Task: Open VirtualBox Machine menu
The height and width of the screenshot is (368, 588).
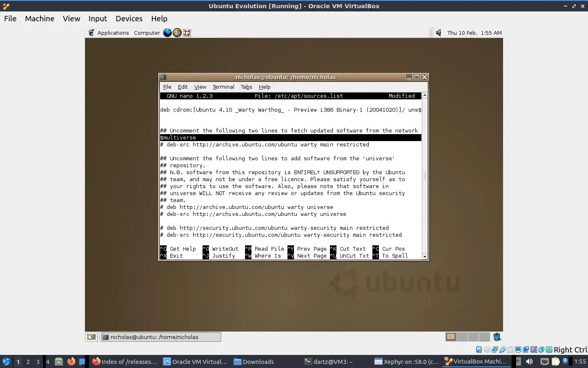Action: [x=40, y=18]
